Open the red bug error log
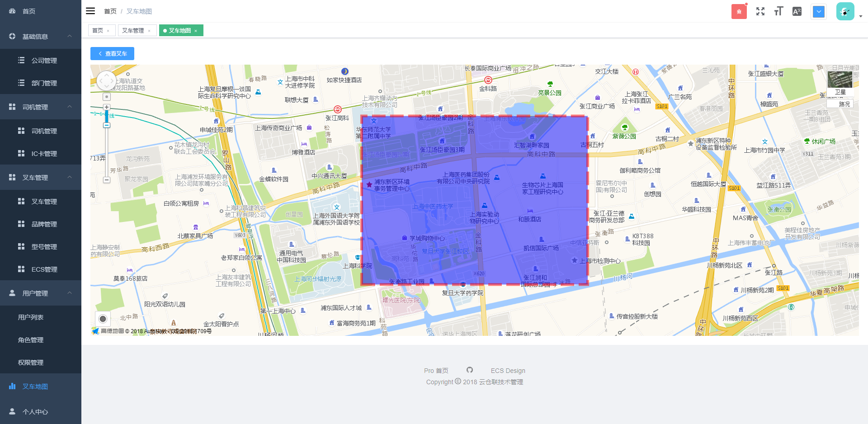 click(739, 12)
